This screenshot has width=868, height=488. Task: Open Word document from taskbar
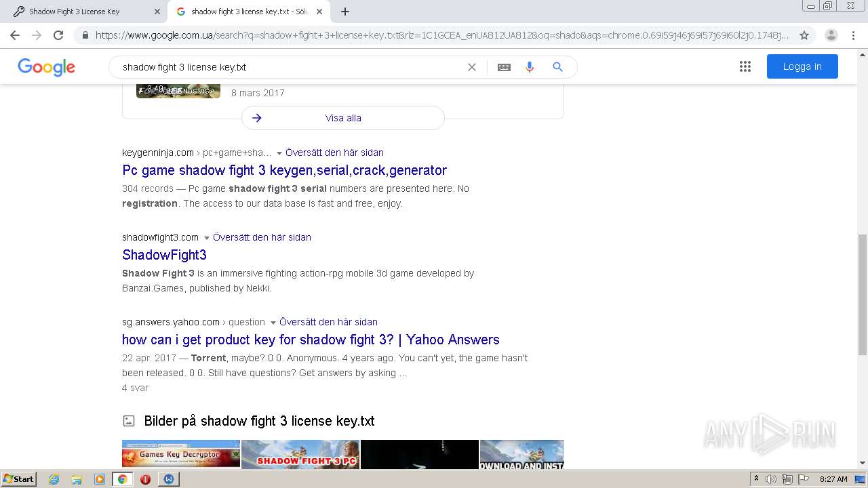(x=169, y=479)
